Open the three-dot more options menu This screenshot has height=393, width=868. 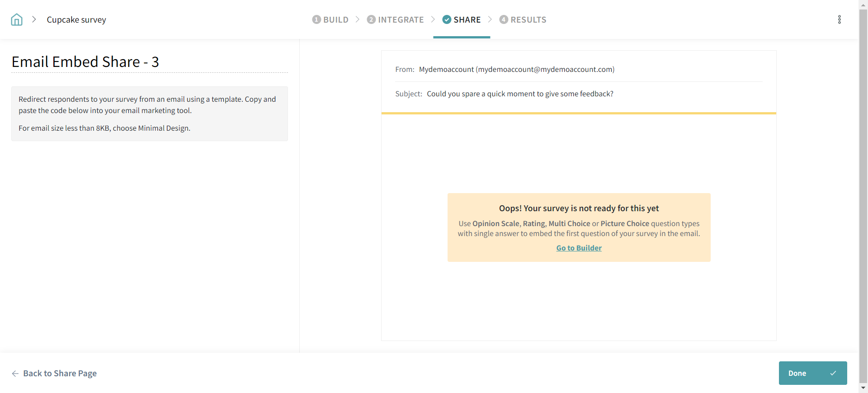(839, 19)
